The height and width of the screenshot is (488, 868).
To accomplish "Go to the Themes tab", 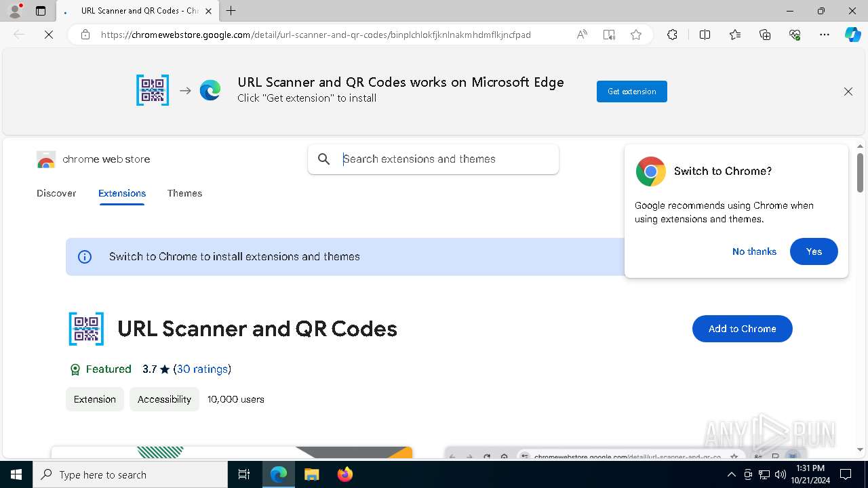I will 184,193.
